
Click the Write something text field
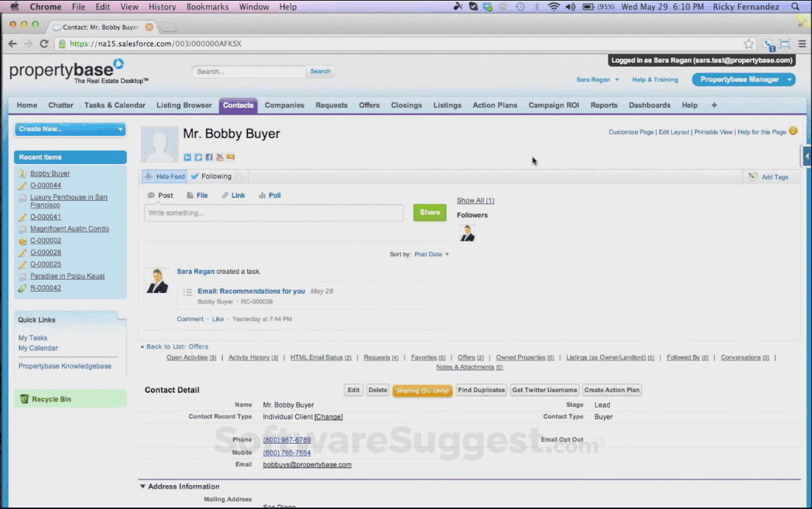(273, 212)
